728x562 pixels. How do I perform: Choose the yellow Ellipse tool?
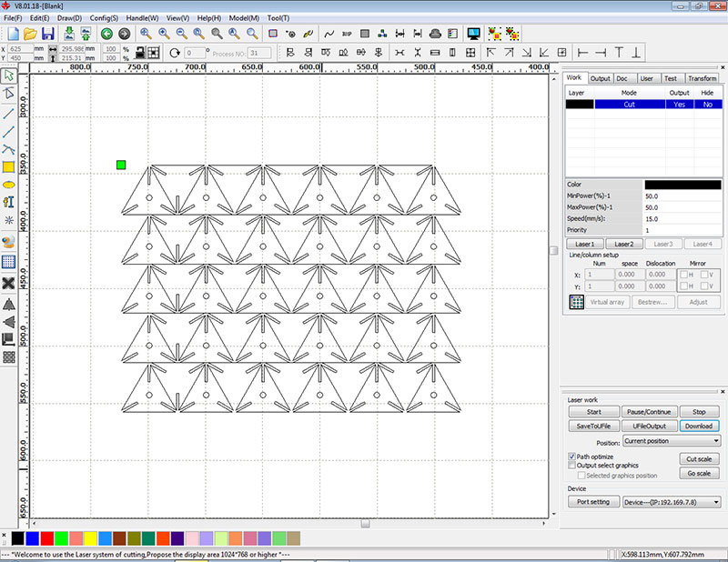tap(9, 185)
